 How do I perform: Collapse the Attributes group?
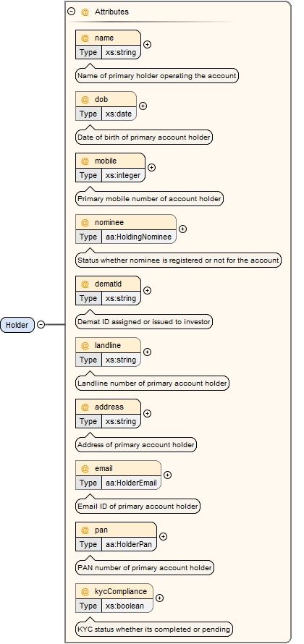tap(71, 12)
